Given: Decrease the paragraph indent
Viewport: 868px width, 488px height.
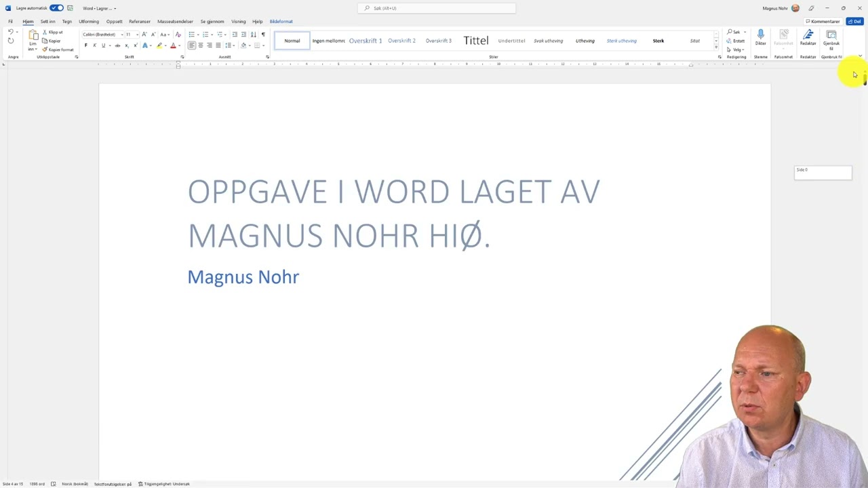Looking at the screenshot, I should (235, 35).
